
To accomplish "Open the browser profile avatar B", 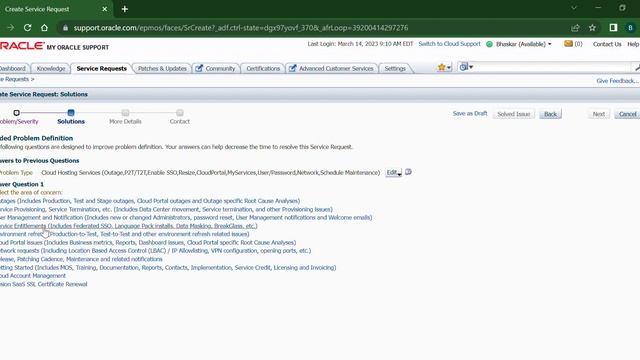I will (x=630, y=27).
